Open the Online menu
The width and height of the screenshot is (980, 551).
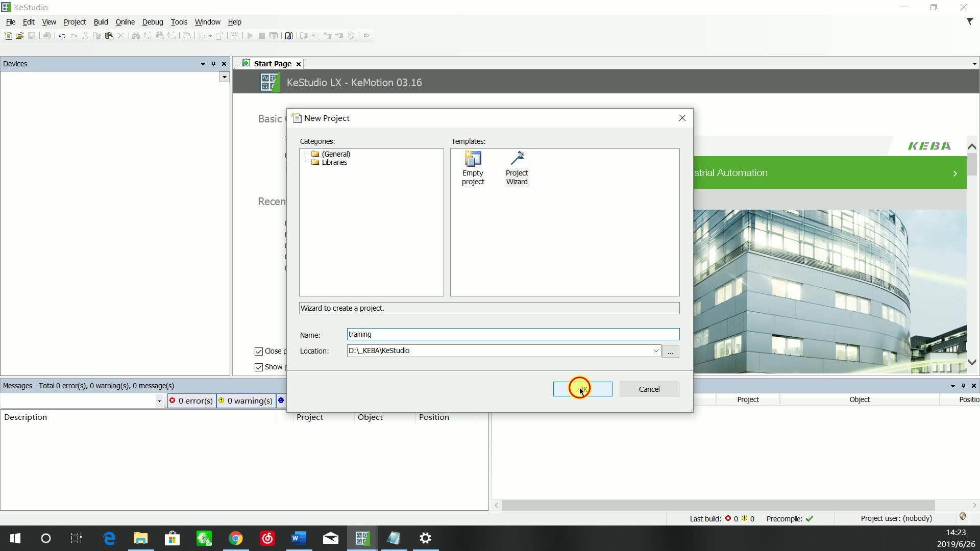coord(125,22)
